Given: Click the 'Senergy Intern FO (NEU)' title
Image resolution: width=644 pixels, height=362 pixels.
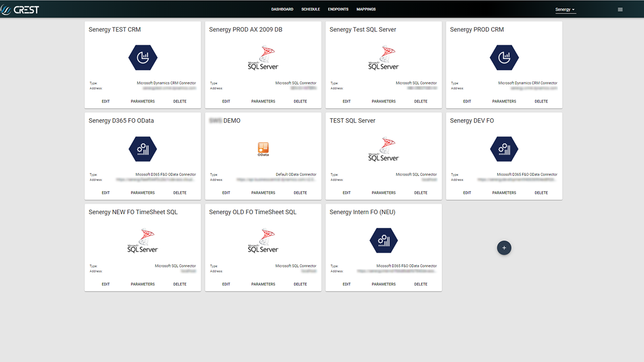Looking at the screenshot, I should tap(362, 212).
